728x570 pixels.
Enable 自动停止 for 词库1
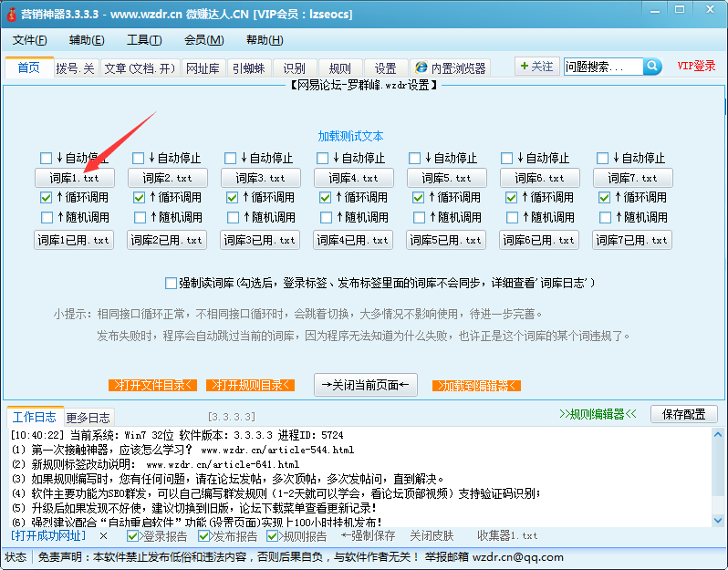46,159
